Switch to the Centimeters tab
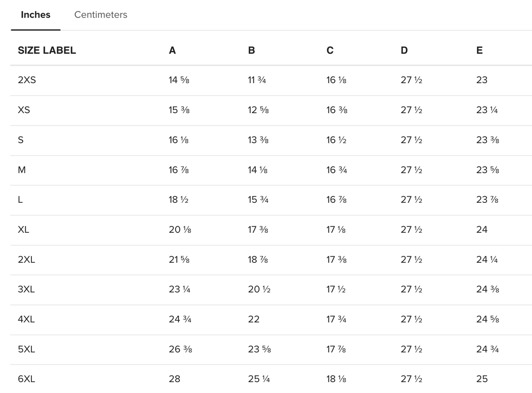The height and width of the screenshot is (393, 532). pos(101,15)
